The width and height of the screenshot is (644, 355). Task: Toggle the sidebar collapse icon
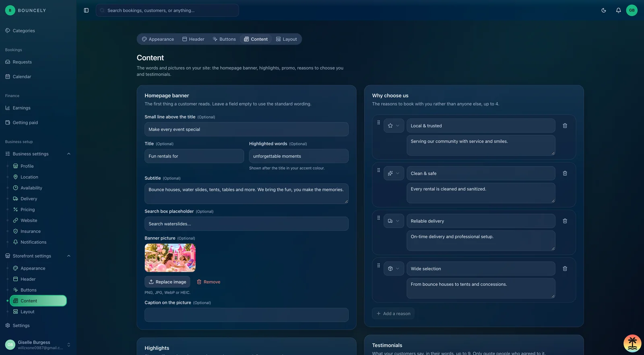coord(86,10)
